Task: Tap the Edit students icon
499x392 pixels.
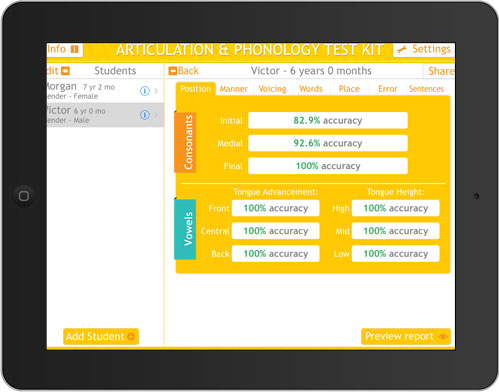Action: [66, 71]
